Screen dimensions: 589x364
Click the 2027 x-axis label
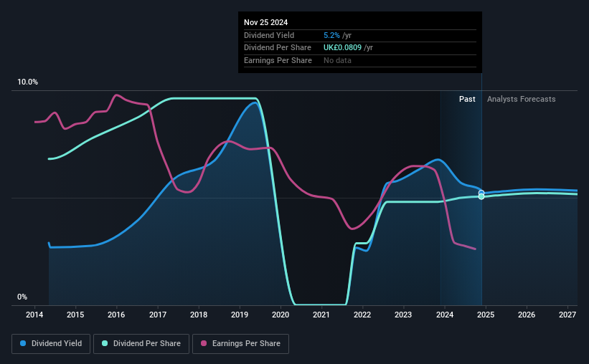coord(567,315)
